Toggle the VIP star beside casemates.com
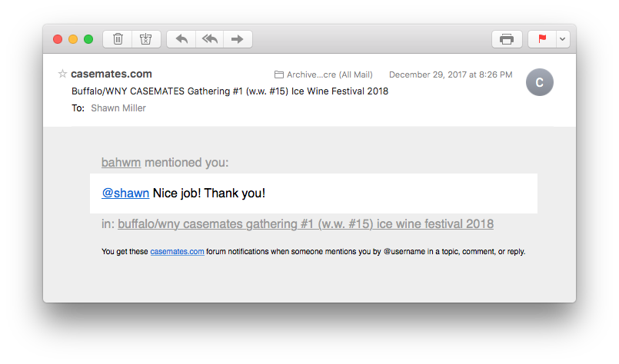The height and width of the screenshot is (364, 619). (62, 74)
